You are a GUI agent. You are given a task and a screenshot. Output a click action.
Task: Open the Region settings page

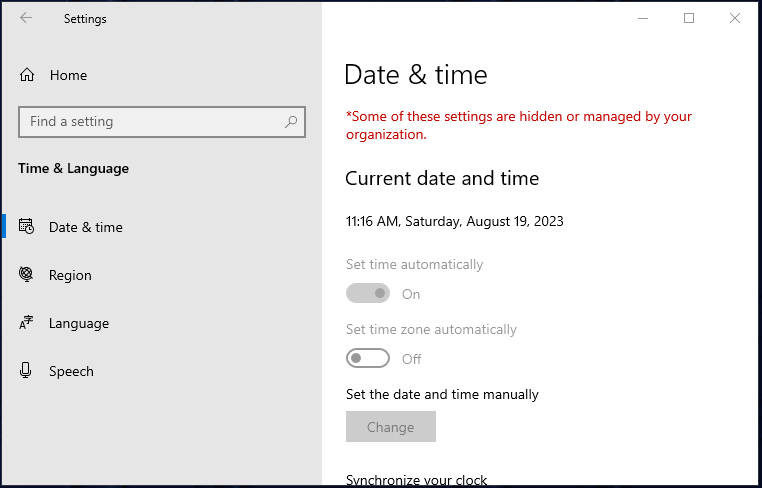click(x=161, y=275)
